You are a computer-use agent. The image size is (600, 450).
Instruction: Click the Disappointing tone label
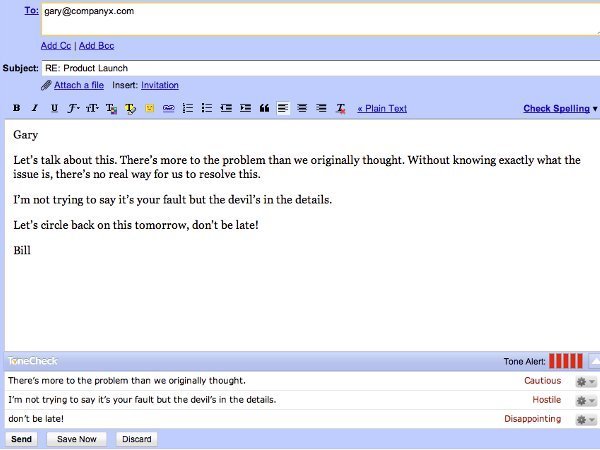[532, 419]
